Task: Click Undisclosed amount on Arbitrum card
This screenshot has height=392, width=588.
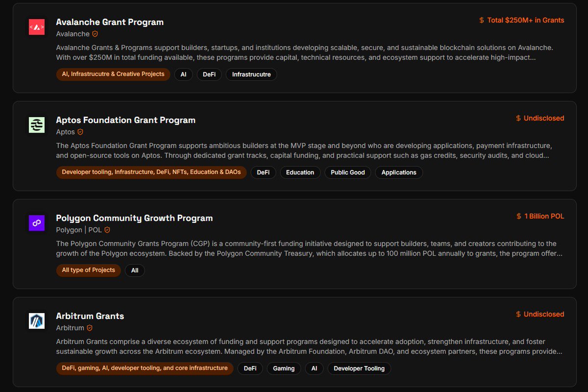Action: click(544, 314)
